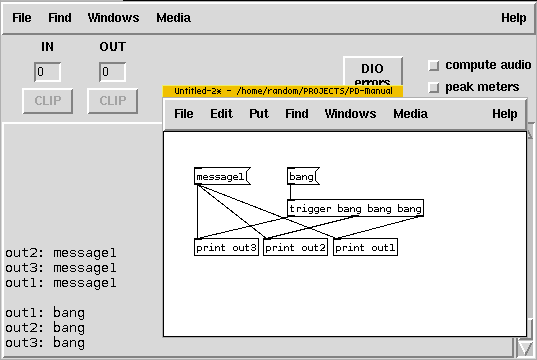Enable the compute audio checkbox
Image resolution: width=537 pixels, height=360 pixels.
[x=434, y=65]
